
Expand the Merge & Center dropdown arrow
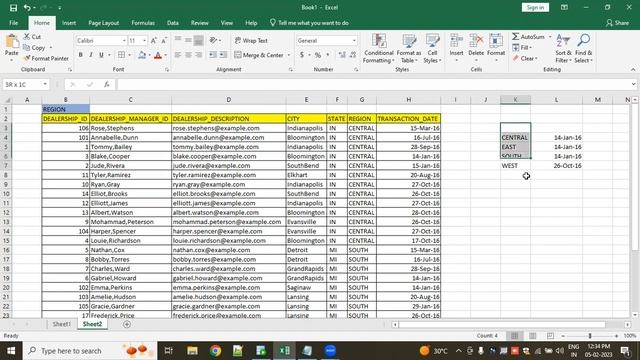pos(289,55)
